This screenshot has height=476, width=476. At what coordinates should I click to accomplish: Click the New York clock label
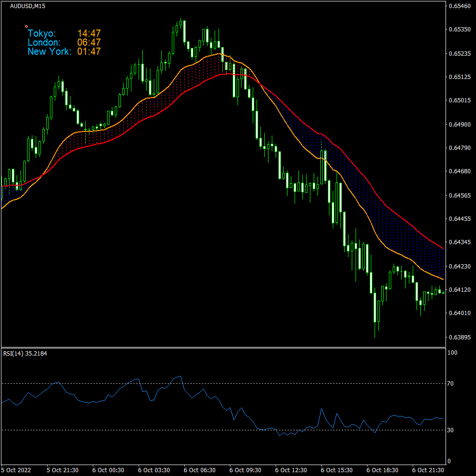coord(50,51)
